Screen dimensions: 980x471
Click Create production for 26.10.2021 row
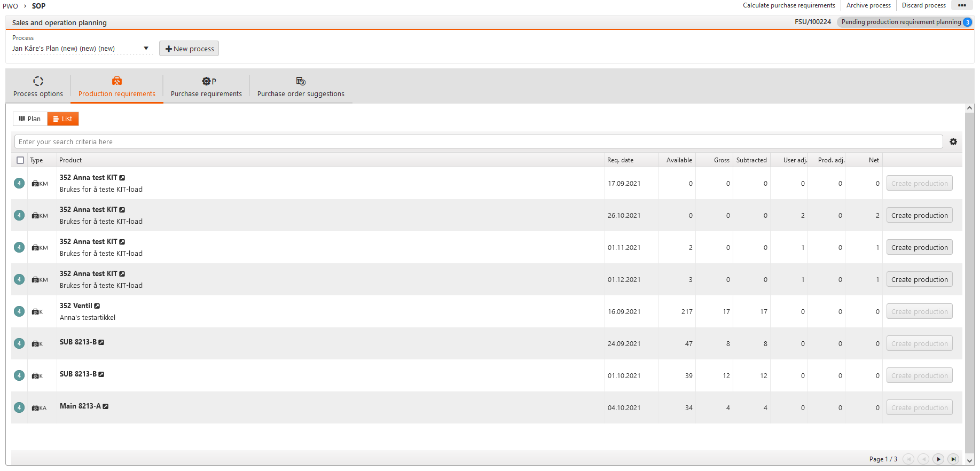(x=919, y=215)
